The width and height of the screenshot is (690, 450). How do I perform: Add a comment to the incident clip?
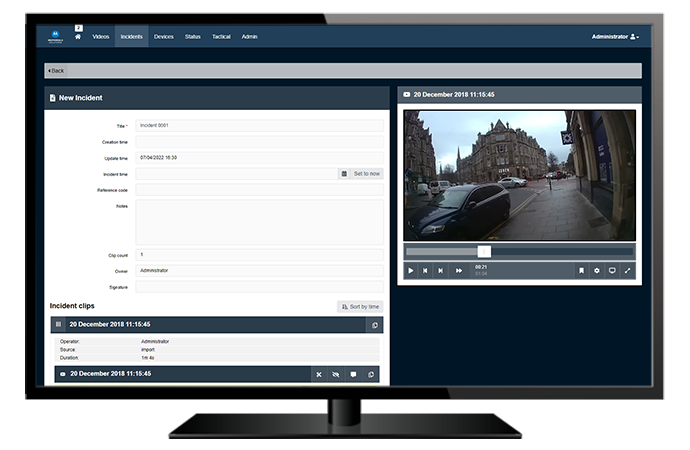tap(353, 374)
